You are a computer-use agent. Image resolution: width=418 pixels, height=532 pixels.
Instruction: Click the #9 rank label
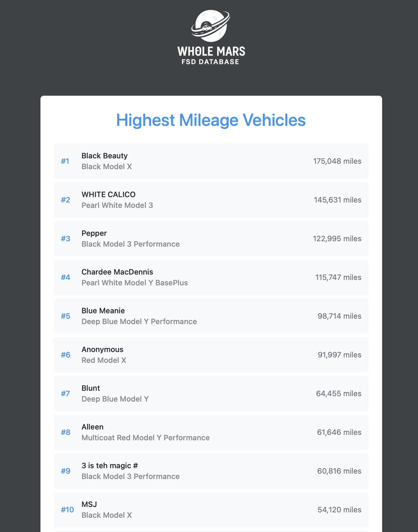pos(66,471)
